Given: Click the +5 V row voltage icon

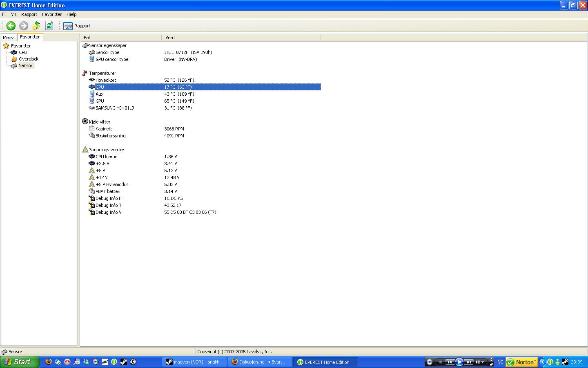Looking at the screenshot, I should point(92,171).
